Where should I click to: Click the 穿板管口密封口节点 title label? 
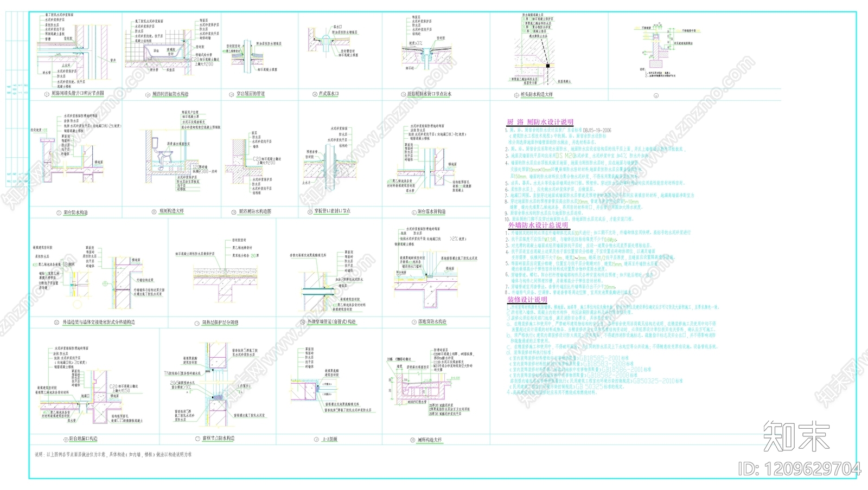[x=332, y=211]
